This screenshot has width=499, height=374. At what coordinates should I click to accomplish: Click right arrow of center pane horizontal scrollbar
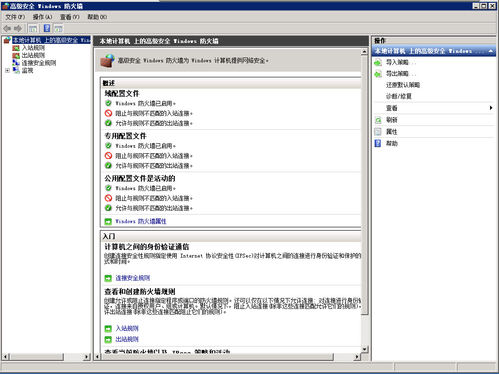tap(357, 357)
